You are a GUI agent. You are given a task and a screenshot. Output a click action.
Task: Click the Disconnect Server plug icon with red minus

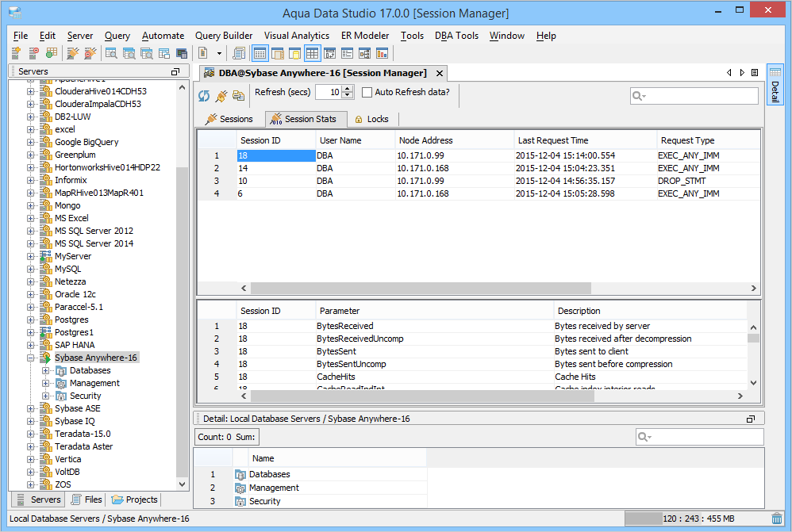[90, 53]
